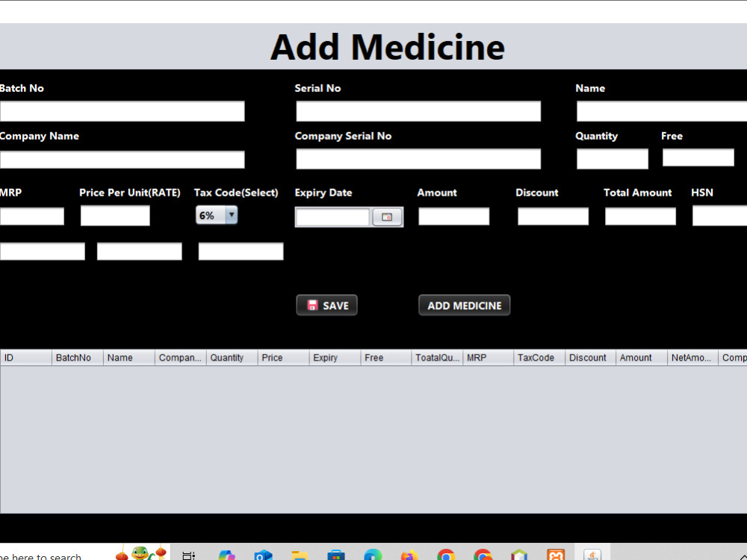
Task: Click the Quantity table column header
Action: pyautogui.click(x=232, y=358)
